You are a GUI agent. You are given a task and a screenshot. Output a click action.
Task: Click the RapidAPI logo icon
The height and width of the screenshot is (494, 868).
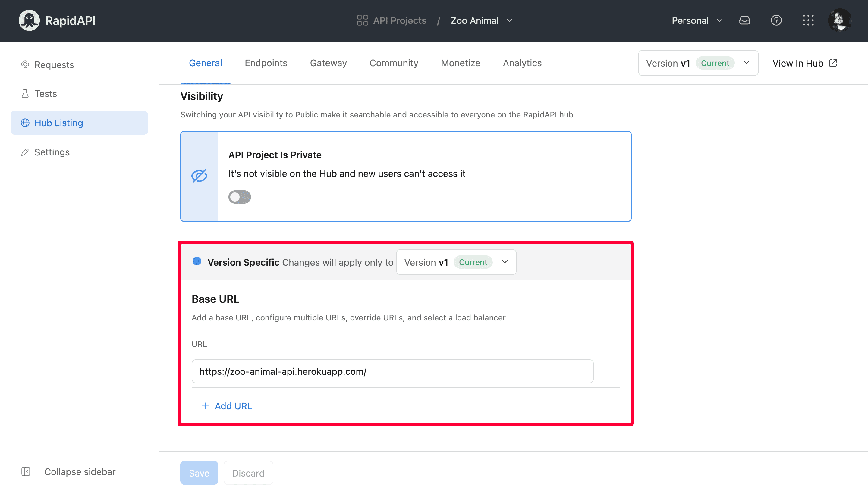click(29, 20)
